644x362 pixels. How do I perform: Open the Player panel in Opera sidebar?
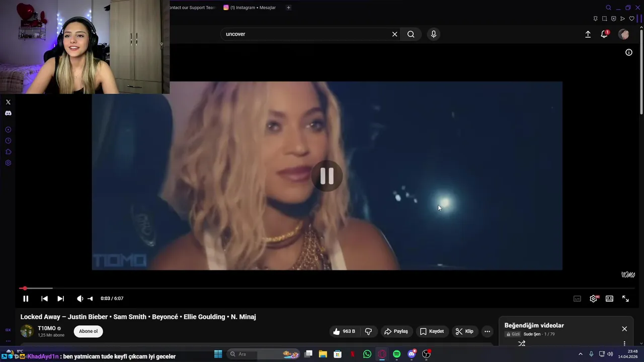tap(8, 130)
